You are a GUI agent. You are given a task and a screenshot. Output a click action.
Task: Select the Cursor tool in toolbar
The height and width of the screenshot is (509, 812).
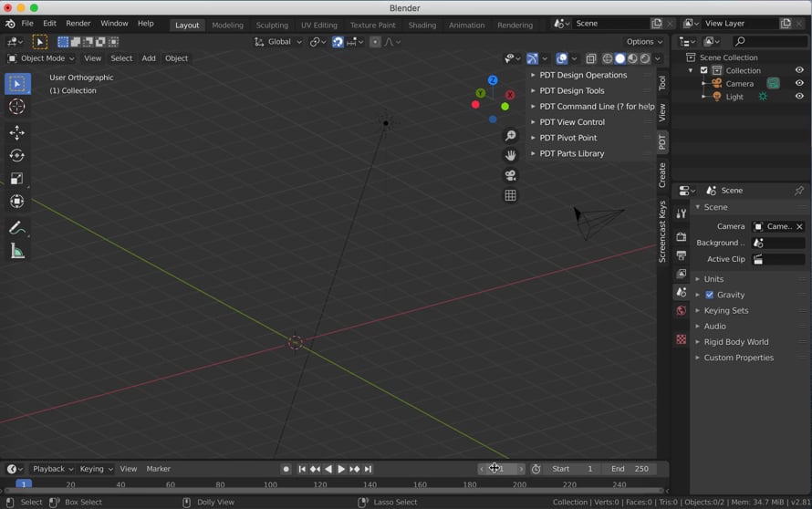16,107
